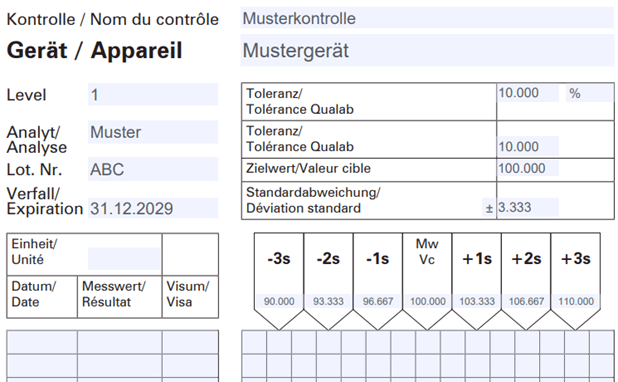Viewport: 618px width, 382px height.
Task: Edit the Zielwert target value 100.000 field
Action: tap(528, 168)
